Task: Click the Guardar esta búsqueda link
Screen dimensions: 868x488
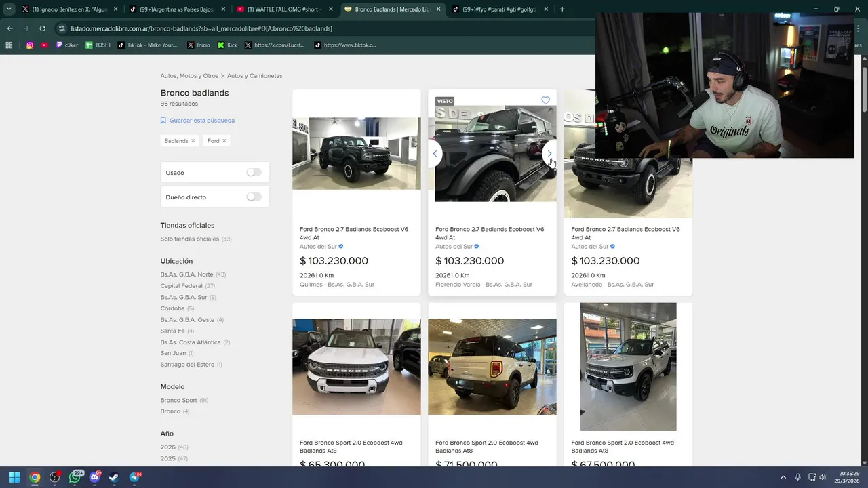Action: pos(202,121)
